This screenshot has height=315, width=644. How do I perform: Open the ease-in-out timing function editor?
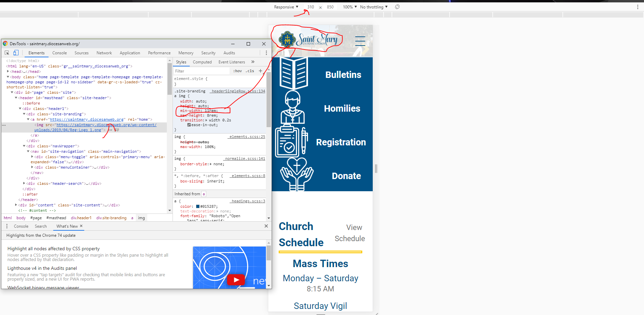(189, 125)
